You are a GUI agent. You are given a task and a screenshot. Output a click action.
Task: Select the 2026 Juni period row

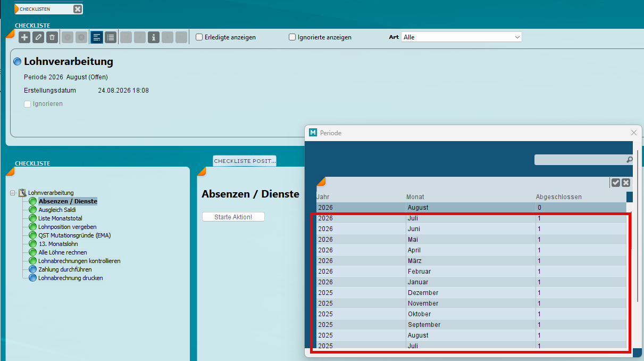(x=471, y=229)
